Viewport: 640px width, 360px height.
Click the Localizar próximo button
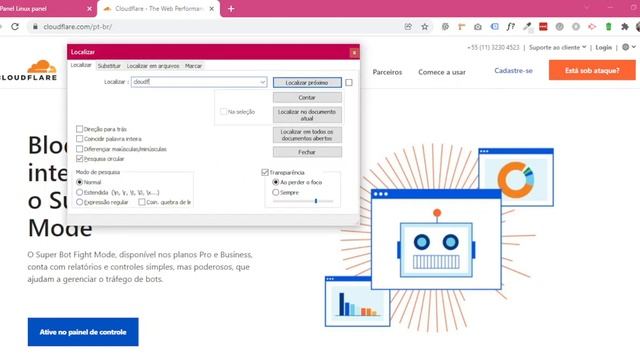[307, 82]
